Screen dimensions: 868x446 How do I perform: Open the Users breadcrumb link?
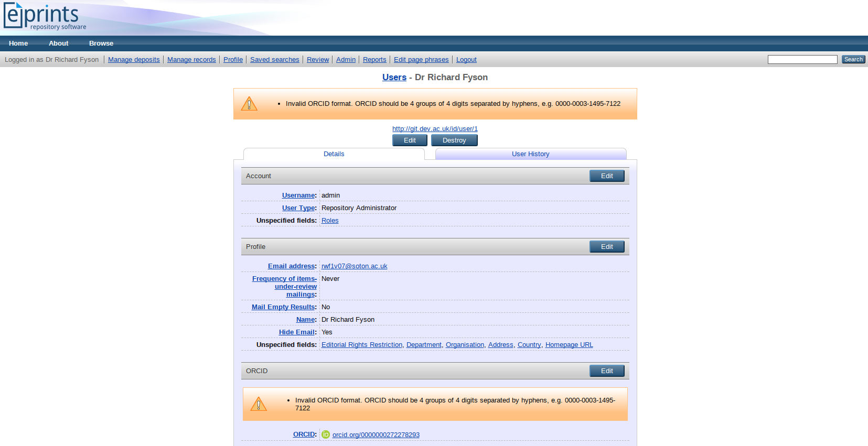click(394, 78)
